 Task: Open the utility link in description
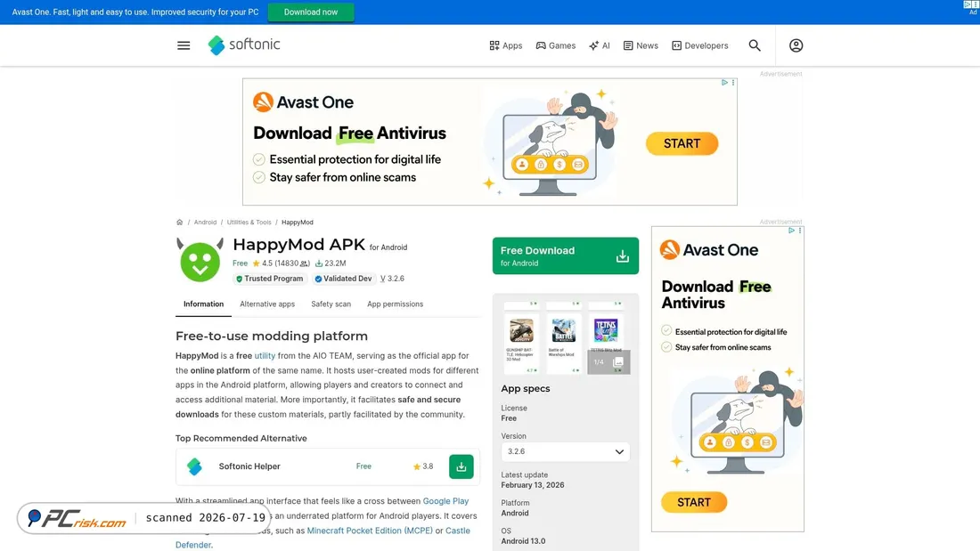[x=265, y=355]
